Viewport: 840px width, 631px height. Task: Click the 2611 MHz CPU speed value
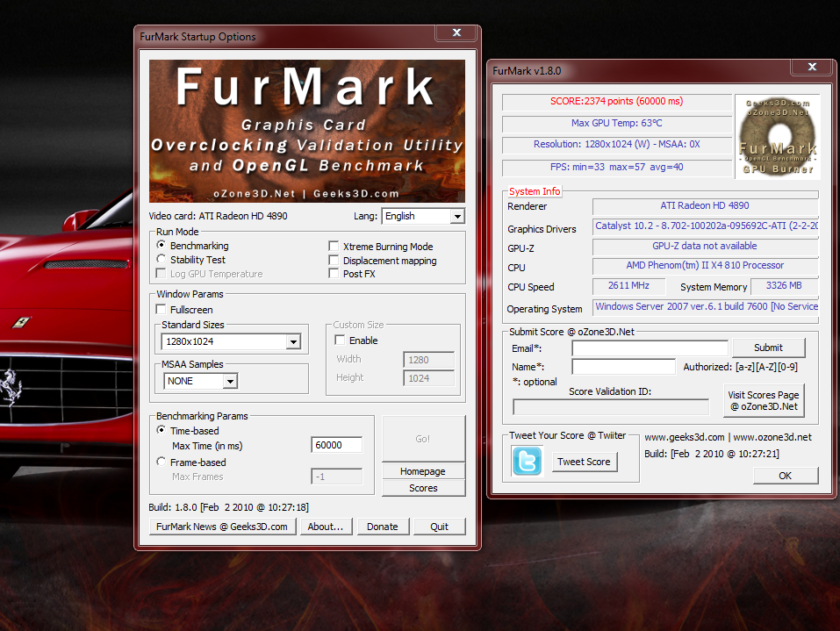coord(628,285)
